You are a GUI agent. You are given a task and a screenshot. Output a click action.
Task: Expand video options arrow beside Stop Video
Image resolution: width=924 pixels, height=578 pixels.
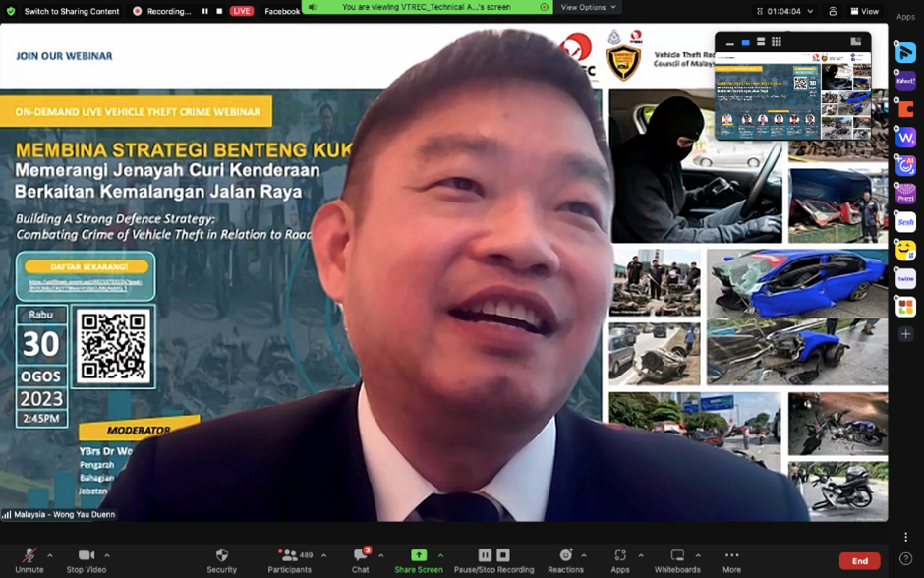107,555
